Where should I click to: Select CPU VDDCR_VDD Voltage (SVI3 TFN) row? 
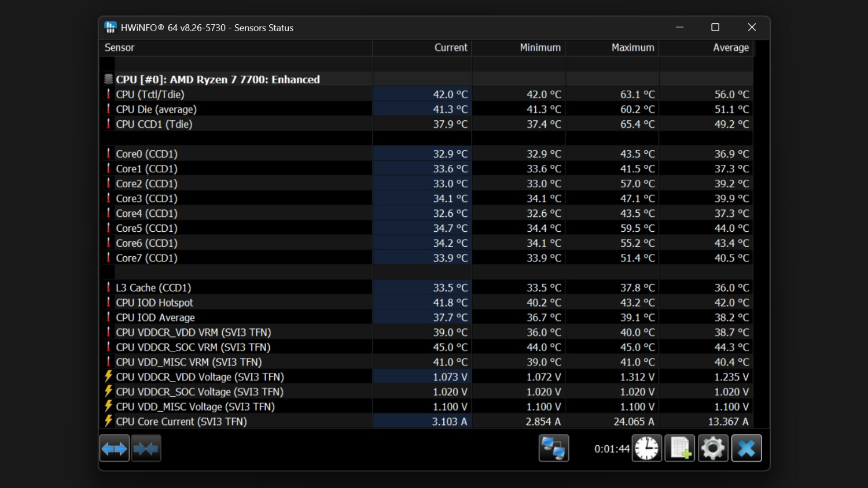tap(426, 377)
